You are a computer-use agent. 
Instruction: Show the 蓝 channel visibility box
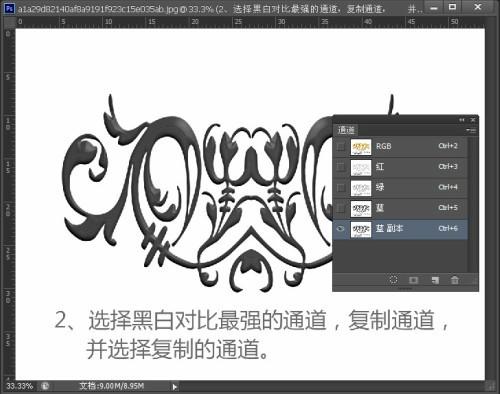point(341,208)
